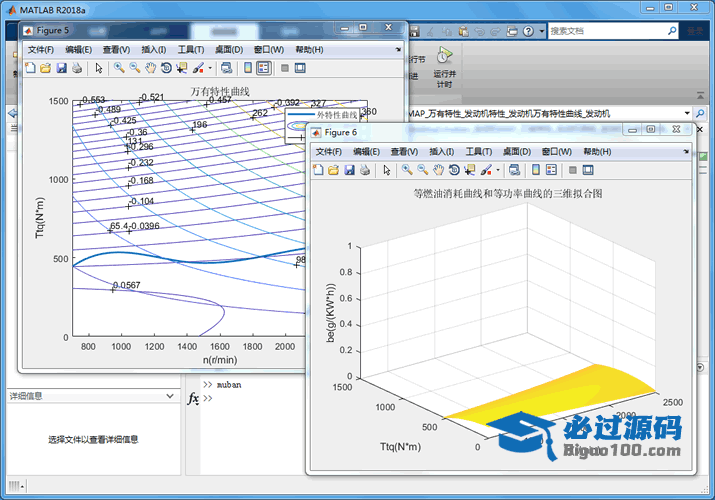Click Data Cursor tool in Figure 5 toolbar

click(x=181, y=68)
